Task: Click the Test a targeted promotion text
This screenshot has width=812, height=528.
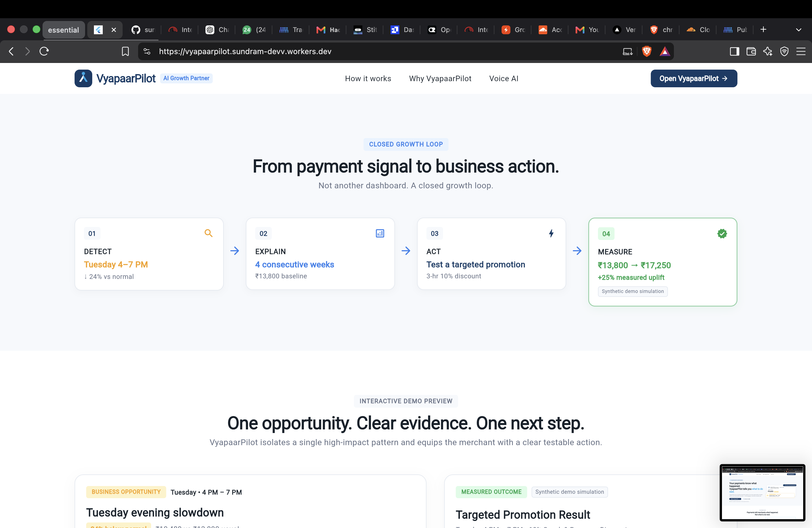Action: tap(476, 265)
